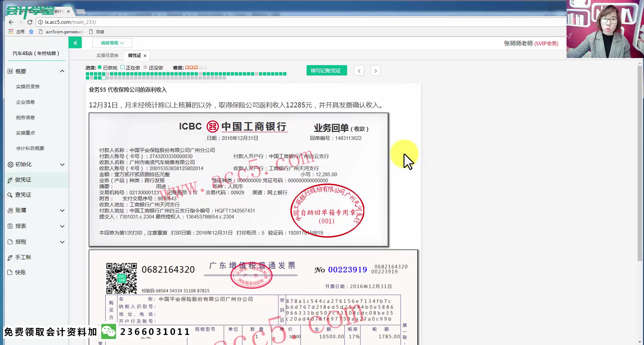Collapse the sidebar with the double-chevron button

coord(75,43)
